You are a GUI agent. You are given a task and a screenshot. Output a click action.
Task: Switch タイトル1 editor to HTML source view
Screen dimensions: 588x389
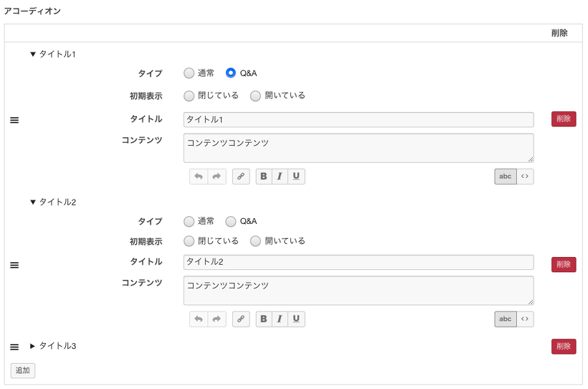click(x=525, y=177)
